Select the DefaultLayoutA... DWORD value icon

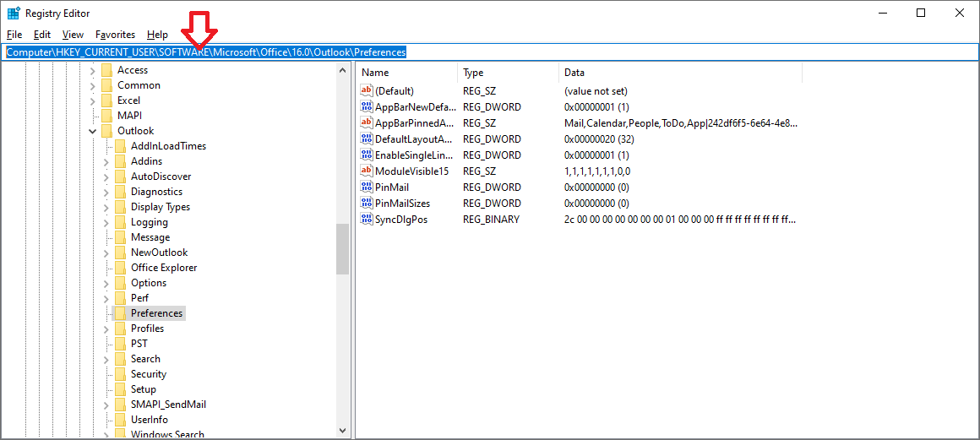coord(367,139)
